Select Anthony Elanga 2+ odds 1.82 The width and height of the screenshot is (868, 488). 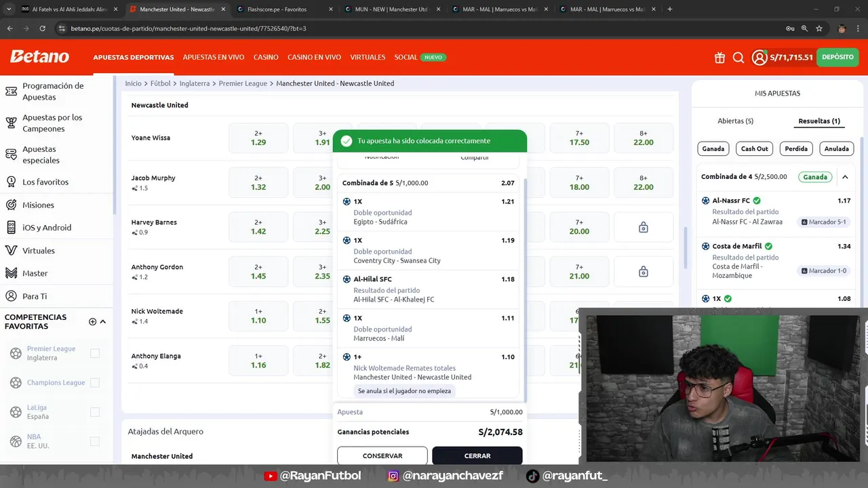323,361
